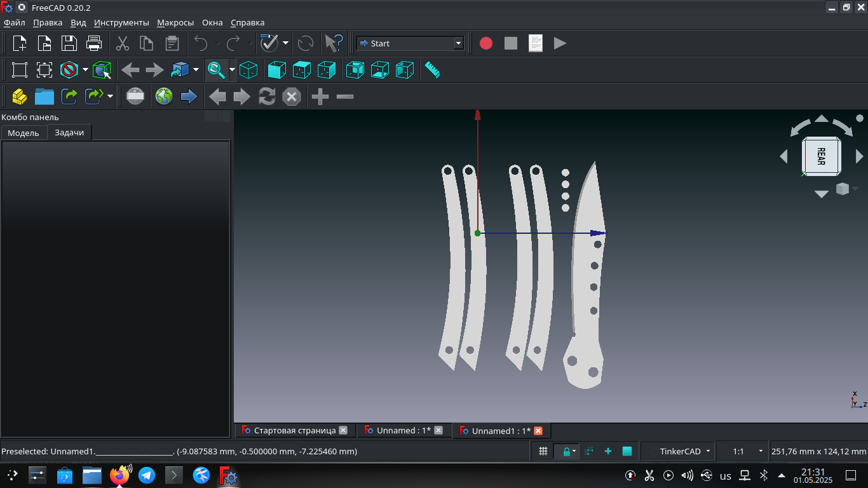
Task: Open the Start workbench dropdown
Action: [x=410, y=43]
